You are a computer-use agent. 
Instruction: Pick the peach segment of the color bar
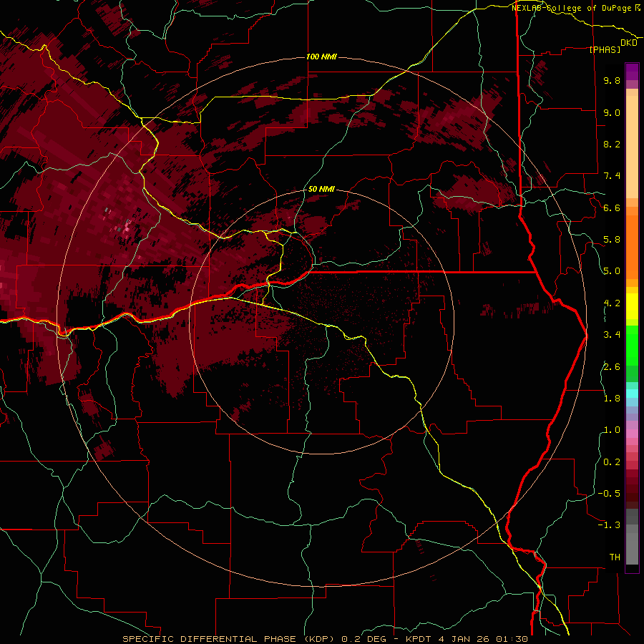click(x=632, y=147)
